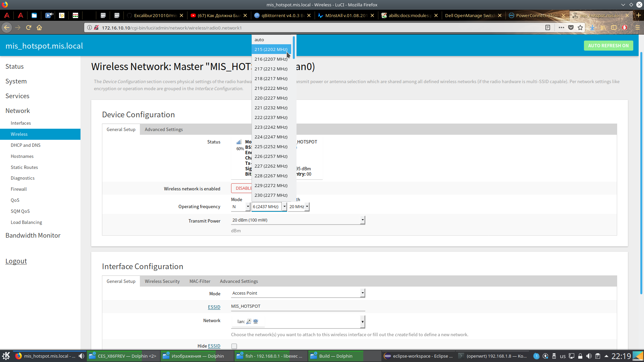644x362 pixels.
Task: Open Firefox hamburger menu
Action: point(638,27)
